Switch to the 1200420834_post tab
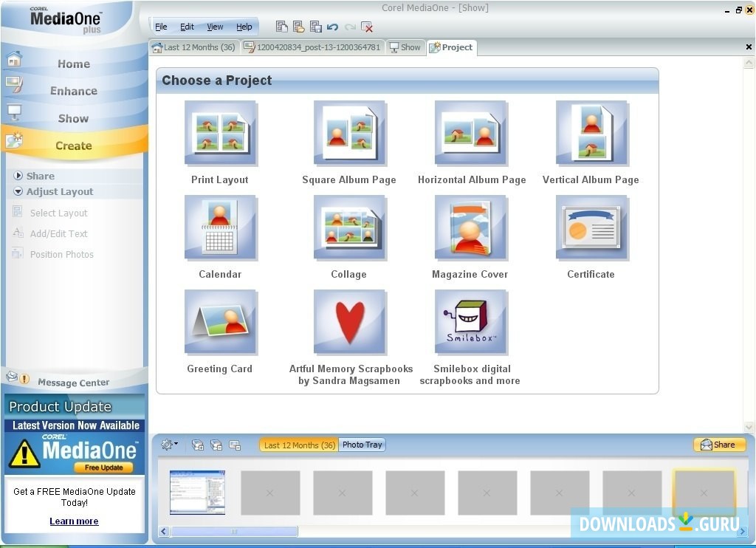This screenshot has height=548, width=756. (x=312, y=47)
